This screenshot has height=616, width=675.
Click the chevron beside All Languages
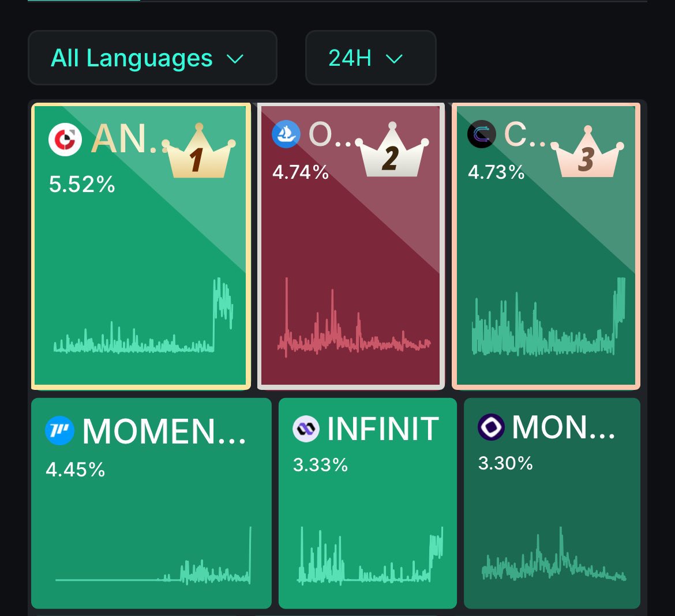(235, 59)
